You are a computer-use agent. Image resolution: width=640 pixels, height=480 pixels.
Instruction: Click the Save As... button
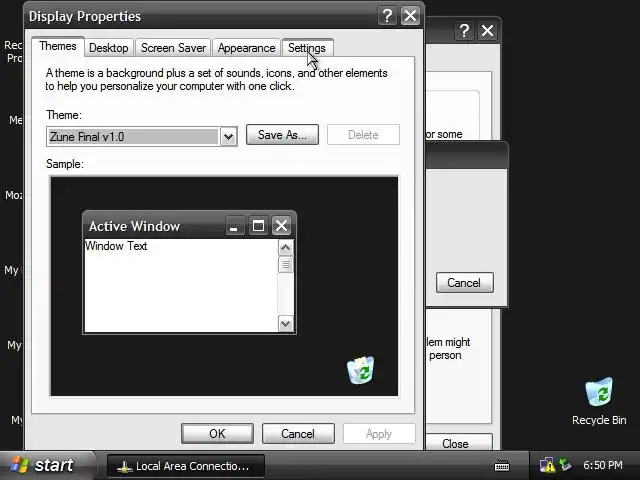282,135
